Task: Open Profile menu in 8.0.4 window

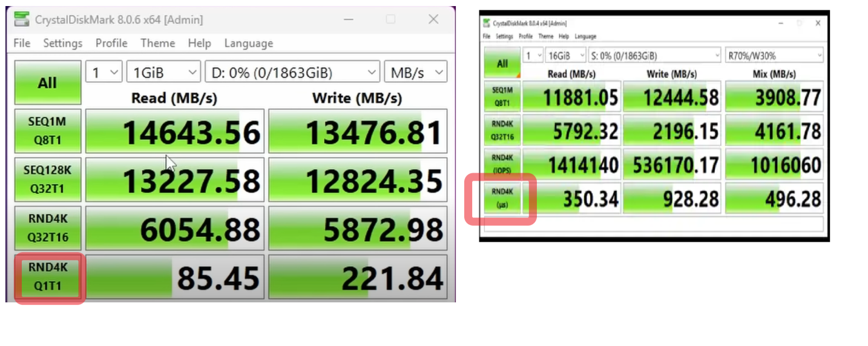Action: click(x=525, y=36)
